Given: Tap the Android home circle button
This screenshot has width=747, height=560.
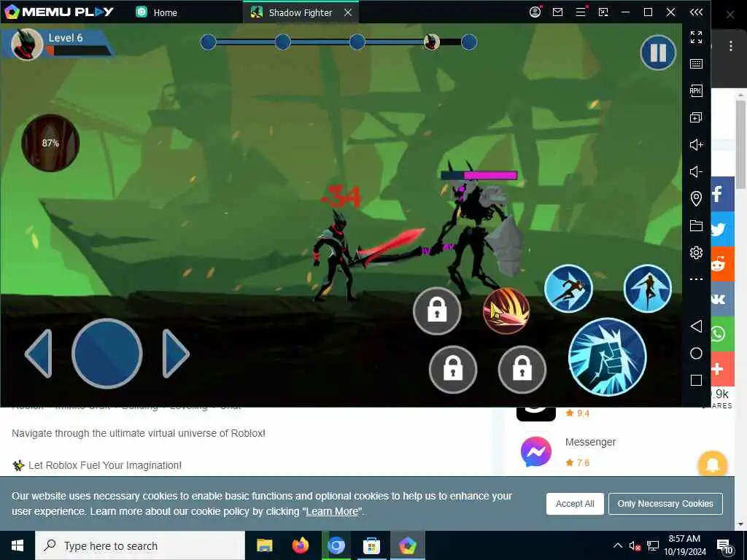Looking at the screenshot, I should [696, 354].
